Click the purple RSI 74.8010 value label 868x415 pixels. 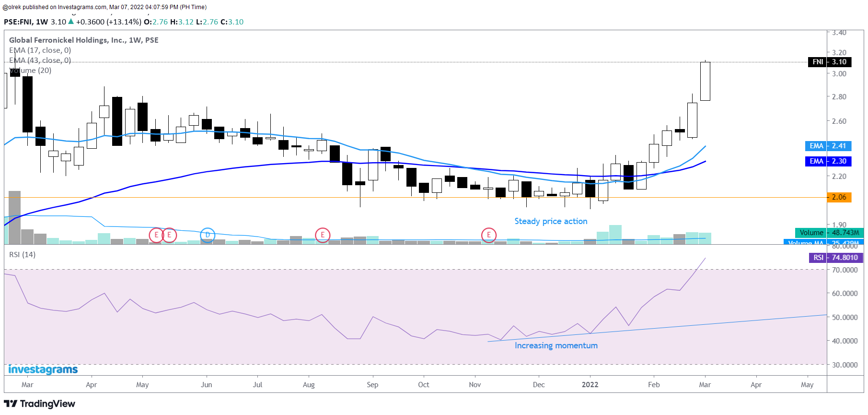836,258
